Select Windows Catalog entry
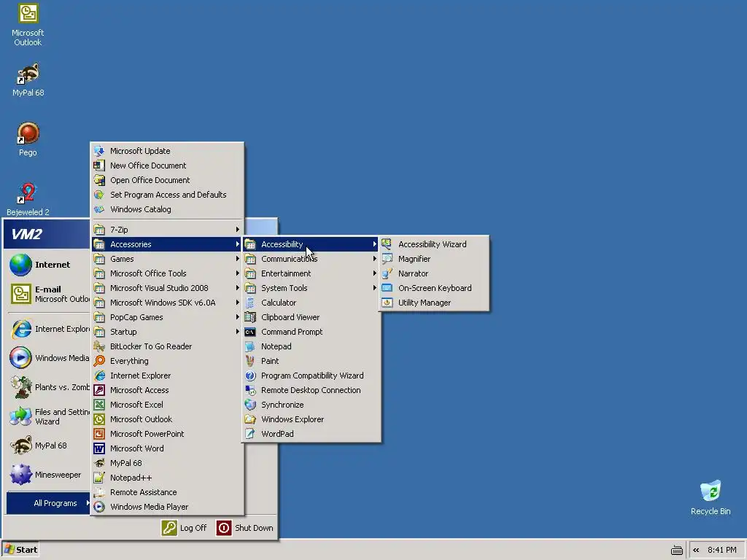The height and width of the screenshot is (560, 747). (167, 209)
